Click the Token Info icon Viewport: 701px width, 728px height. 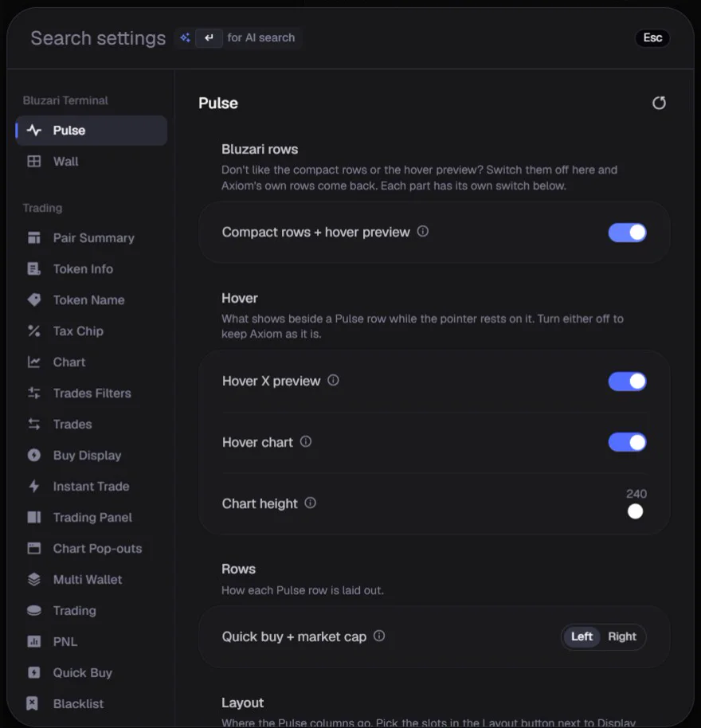34,269
